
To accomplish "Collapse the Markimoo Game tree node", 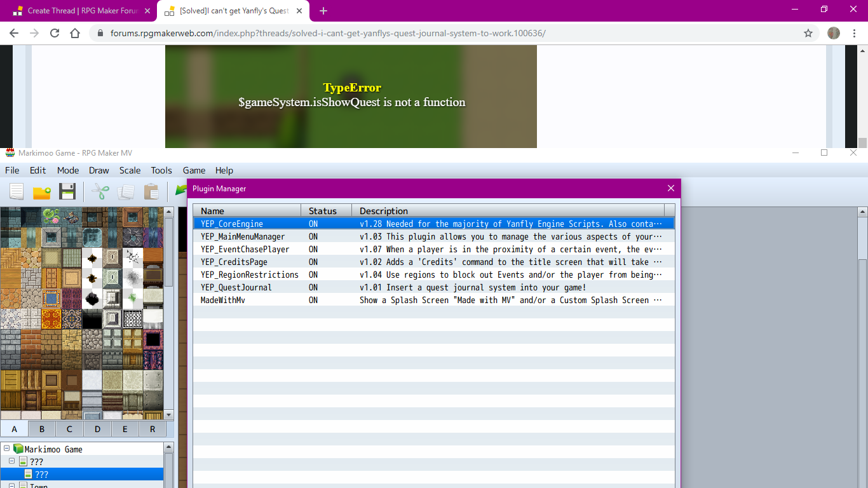I will point(6,449).
